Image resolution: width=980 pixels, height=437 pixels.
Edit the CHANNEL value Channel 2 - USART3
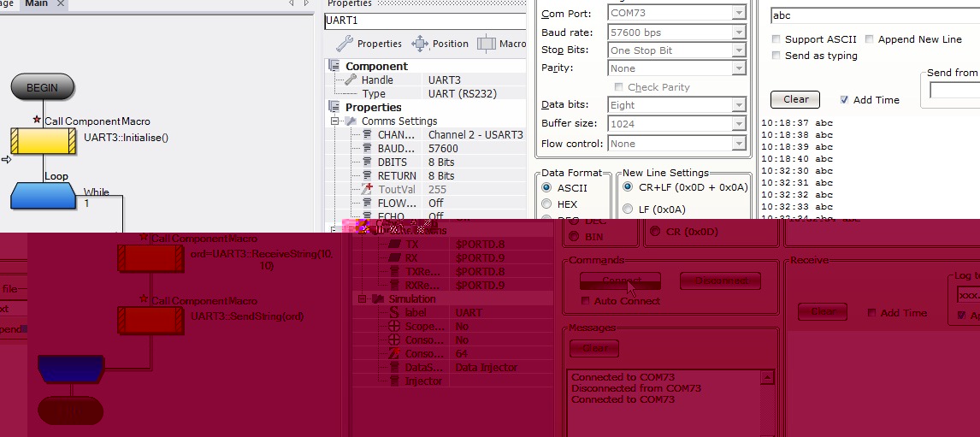(476, 134)
